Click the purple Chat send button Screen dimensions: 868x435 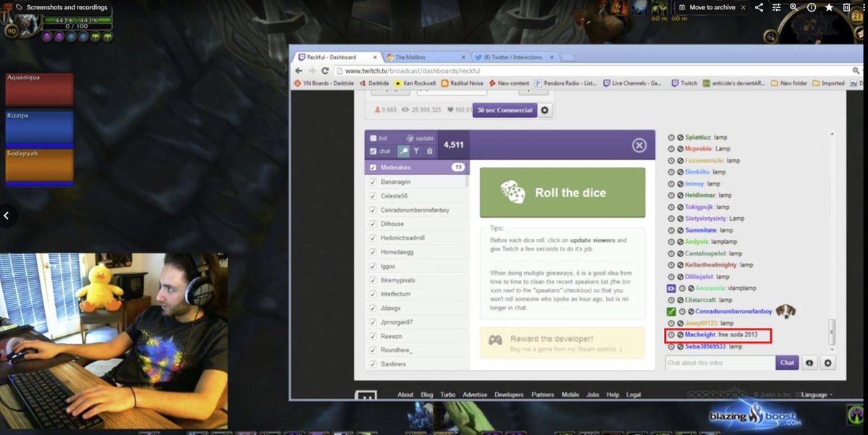787,363
